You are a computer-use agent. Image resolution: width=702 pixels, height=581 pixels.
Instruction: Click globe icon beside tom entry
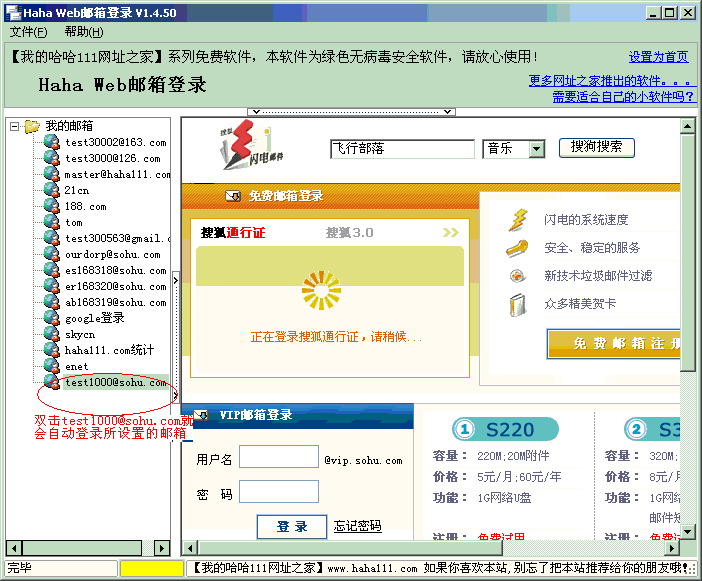[x=52, y=222]
